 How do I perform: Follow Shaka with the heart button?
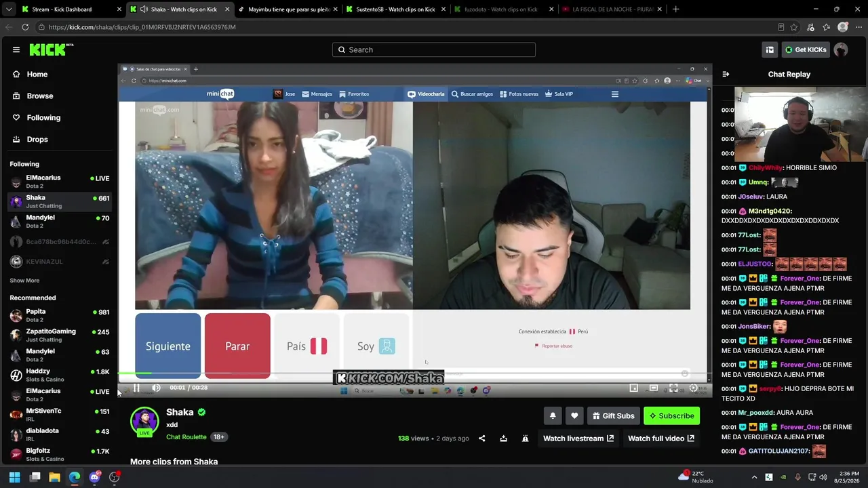[574, 415]
